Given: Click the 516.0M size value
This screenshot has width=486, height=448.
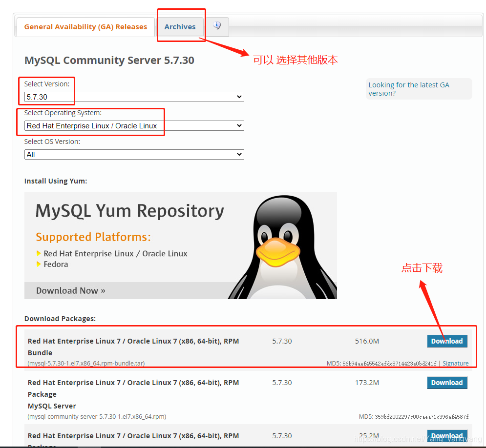Looking at the screenshot, I should (367, 341).
